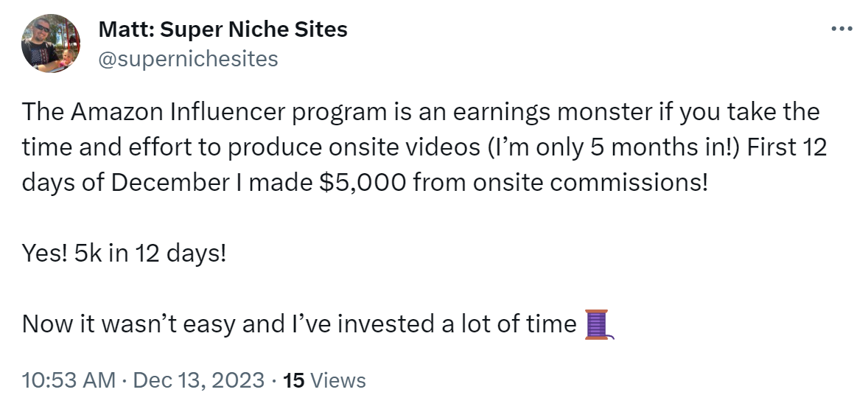868x409 pixels.
Task: Click the line "Yes! 5k in 12 days!"
Action: [125, 255]
